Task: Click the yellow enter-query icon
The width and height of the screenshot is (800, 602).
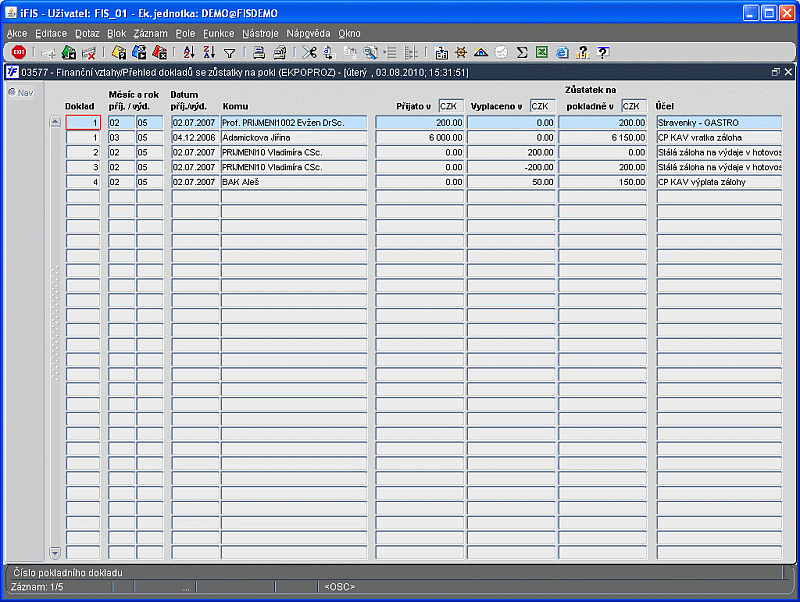Action: 119,52
